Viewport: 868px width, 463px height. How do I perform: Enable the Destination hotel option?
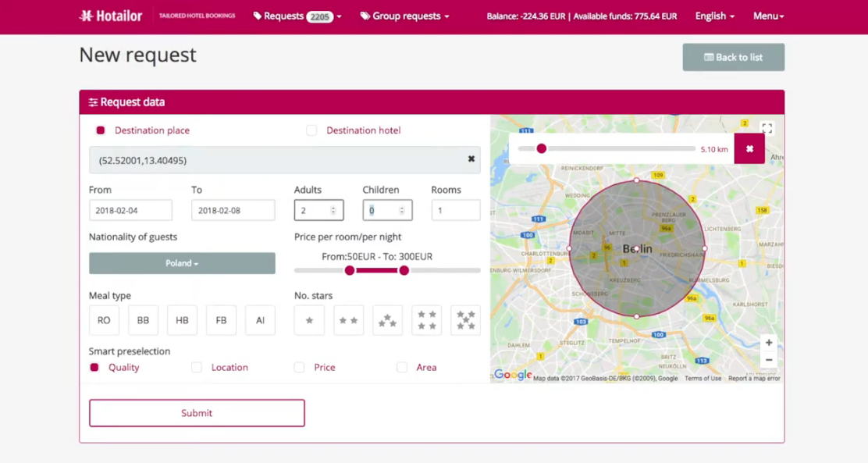[311, 130]
